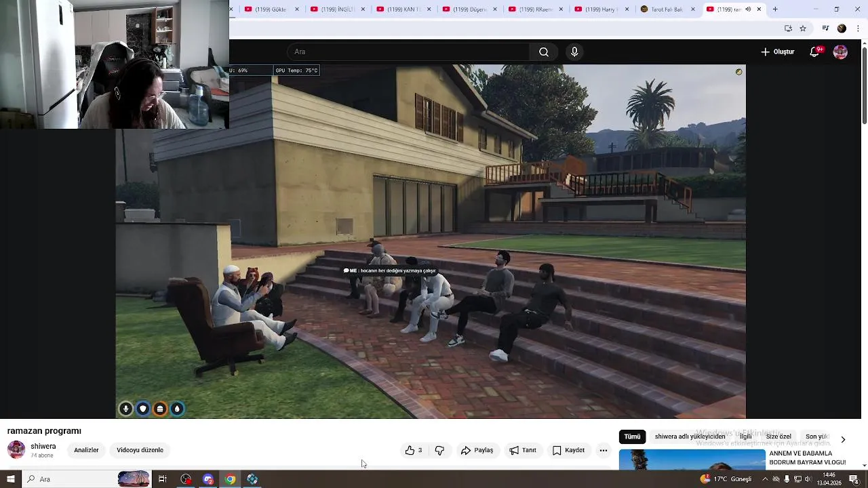The height and width of the screenshot is (488, 868).
Task: Switch to Harry YouTube tab
Action: coord(599,9)
